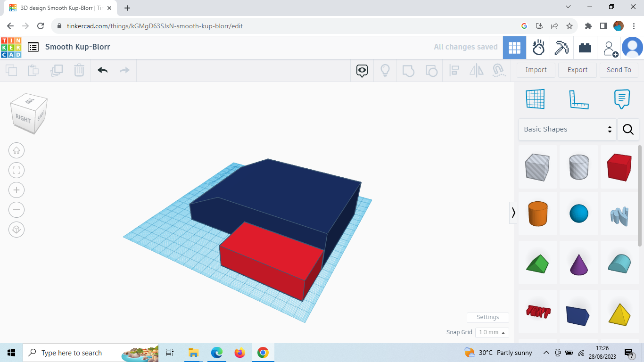
Task: Change the Snap Grid value dropdown
Action: (492, 332)
